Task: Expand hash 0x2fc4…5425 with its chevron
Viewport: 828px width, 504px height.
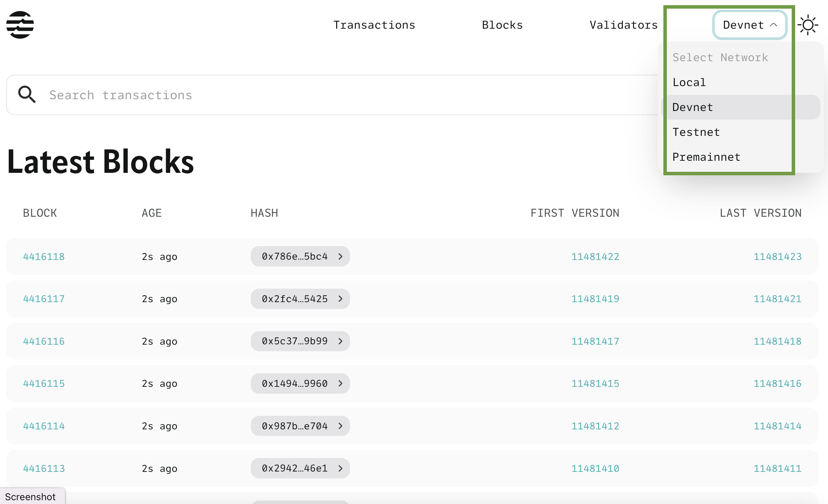Action: coord(340,299)
